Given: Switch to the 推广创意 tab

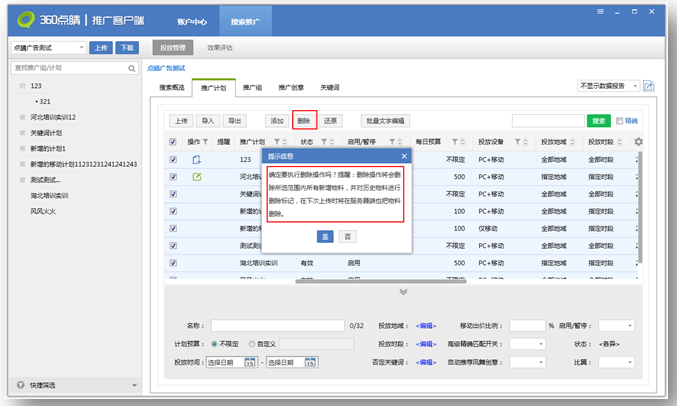Looking at the screenshot, I should (x=293, y=88).
